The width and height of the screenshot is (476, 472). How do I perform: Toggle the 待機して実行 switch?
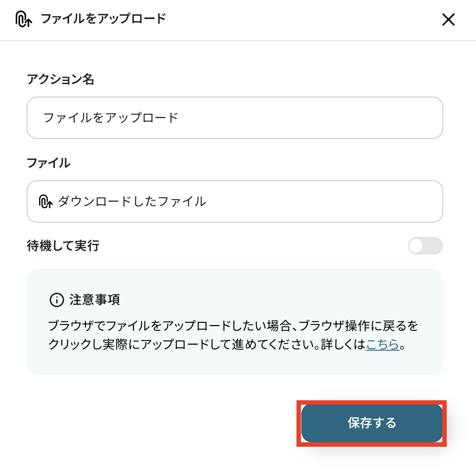[x=425, y=246]
